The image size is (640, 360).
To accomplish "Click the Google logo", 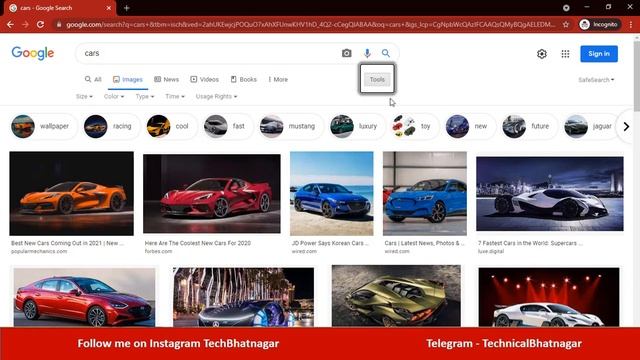I will [33, 53].
